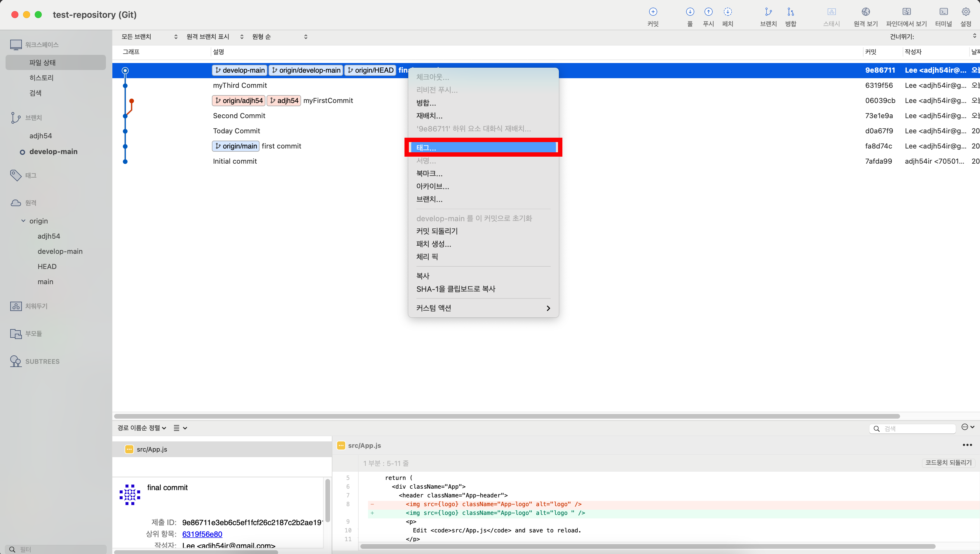Open the 원격 브랜치 표시 dropdown
This screenshot has height=554, width=980.
coord(214,37)
